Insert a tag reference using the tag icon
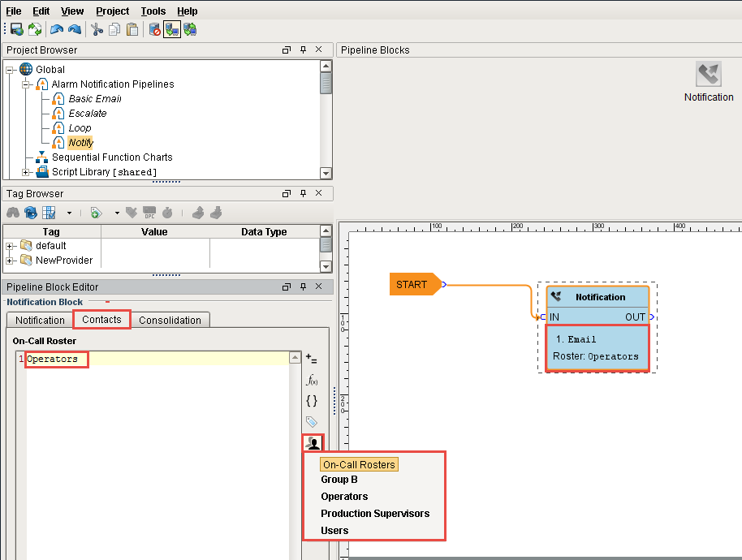742x560 pixels. (x=313, y=421)
